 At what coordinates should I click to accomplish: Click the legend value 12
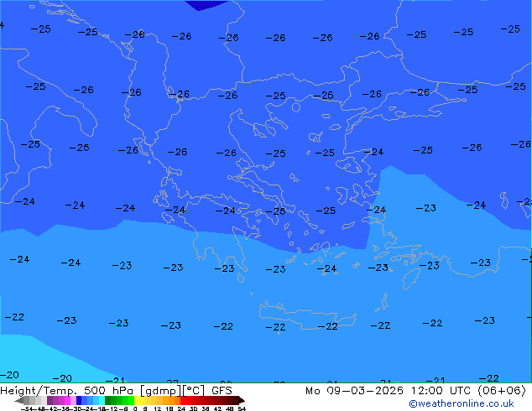coord(158,408)
